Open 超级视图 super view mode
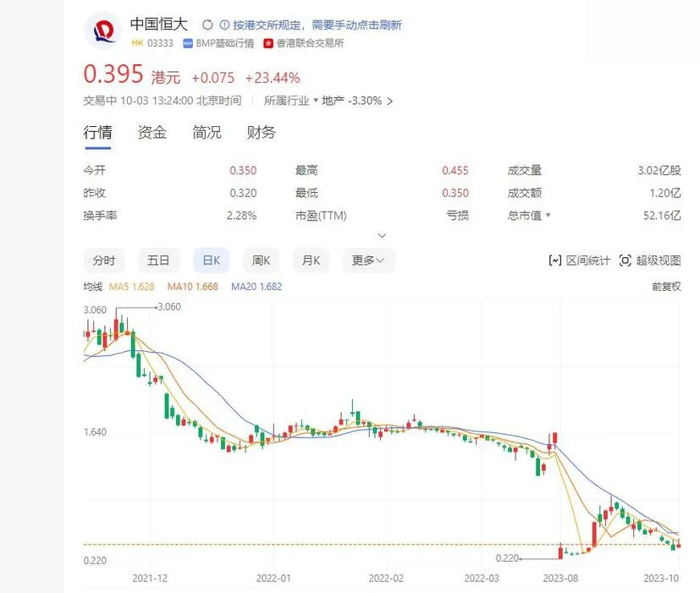 pyautogui.click(x=650, y=261)
